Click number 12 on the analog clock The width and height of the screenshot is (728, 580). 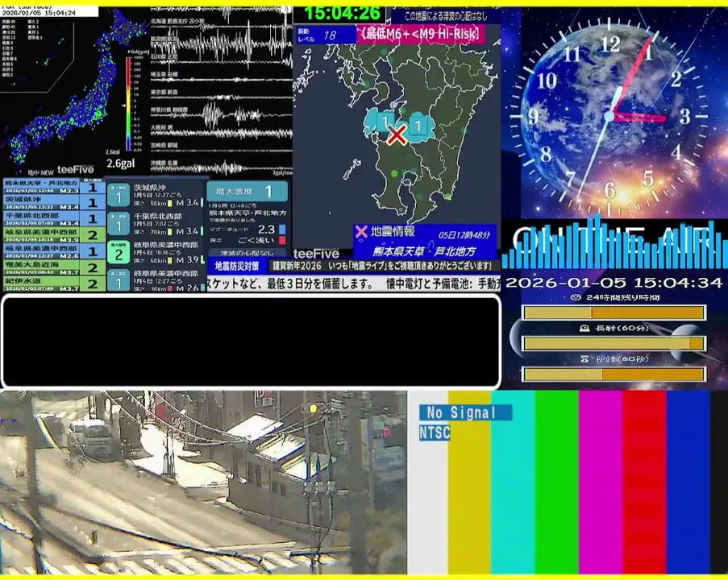610,45
